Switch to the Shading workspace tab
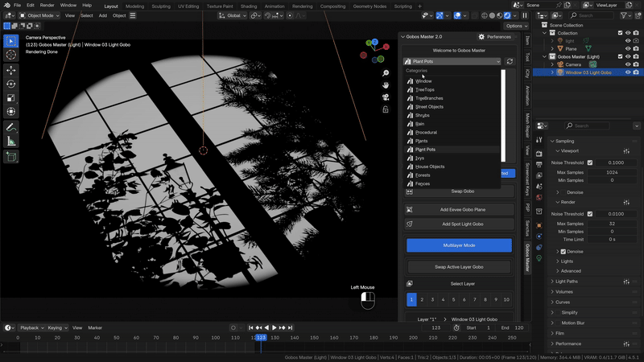This screenshot has height=362, width=644. pos(249,6)
